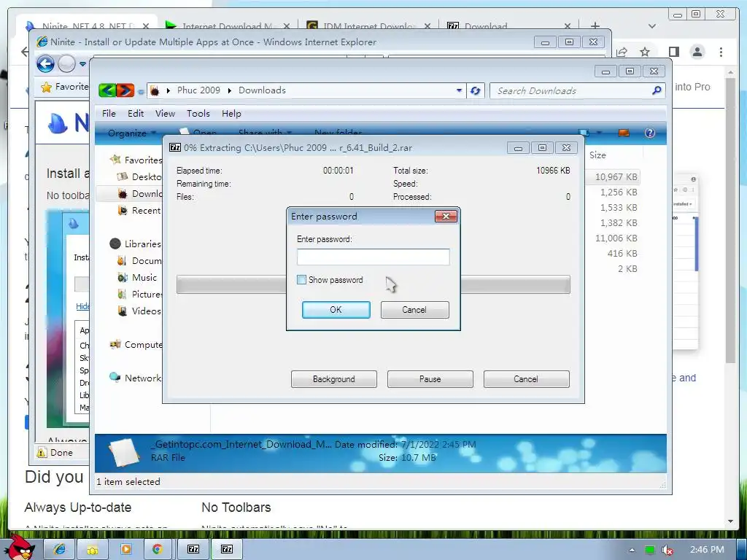
Task: Send extraction to Background
Action: (334, 379)
